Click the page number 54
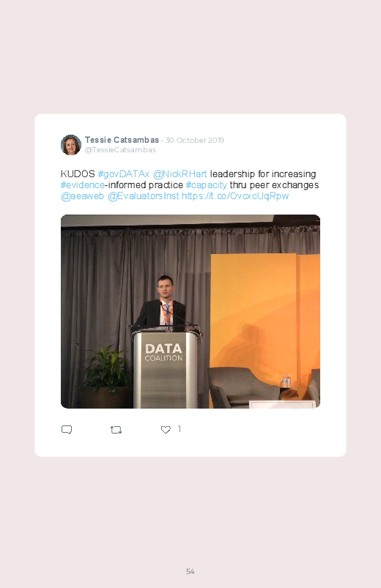Screen dimensions: 381x588 pyautogui.click(x=190, y=571)
